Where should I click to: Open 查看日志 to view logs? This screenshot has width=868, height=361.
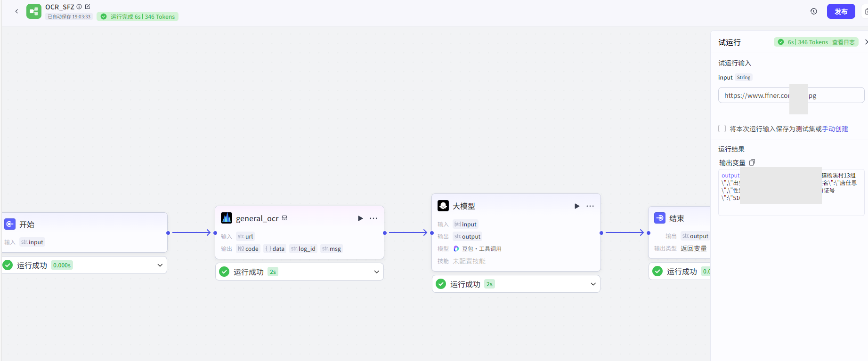click(x=843, y=42)
